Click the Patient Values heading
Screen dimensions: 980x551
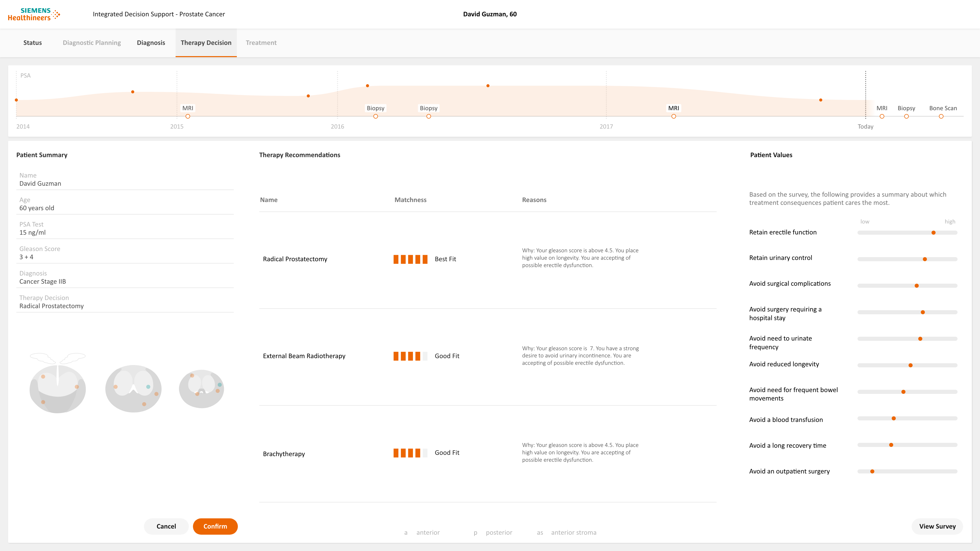(x=771, y=155)
